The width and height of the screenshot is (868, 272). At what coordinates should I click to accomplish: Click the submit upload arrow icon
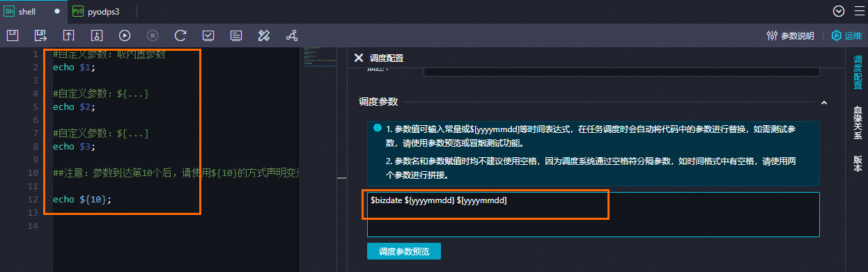coord(68,35)
